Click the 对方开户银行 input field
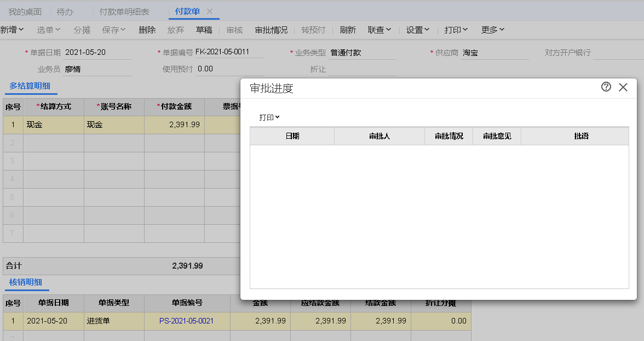644x341 pixels. (618, 53)
